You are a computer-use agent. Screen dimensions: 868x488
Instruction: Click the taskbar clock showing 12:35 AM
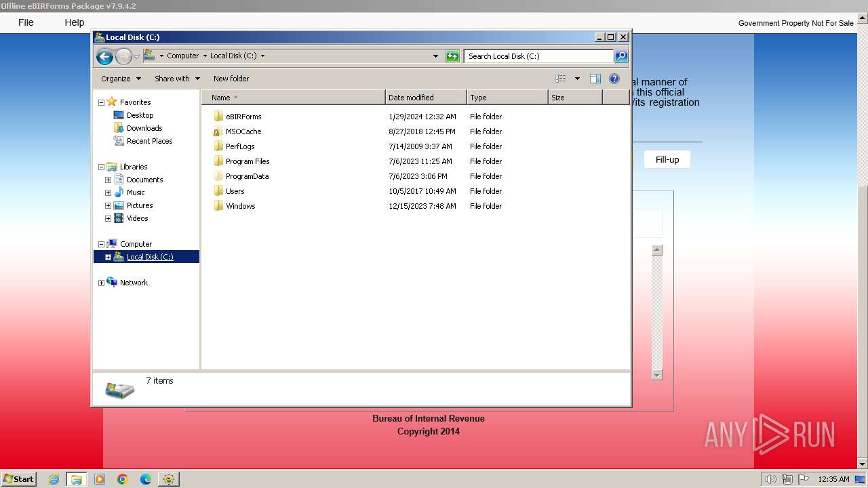pyautogui.click(x=833, y=479)
